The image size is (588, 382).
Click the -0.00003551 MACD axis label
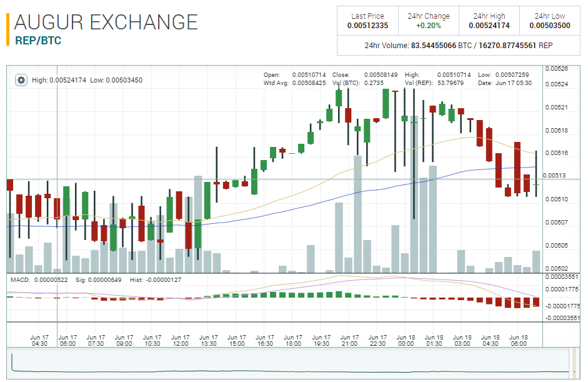(x=562, y=318)
